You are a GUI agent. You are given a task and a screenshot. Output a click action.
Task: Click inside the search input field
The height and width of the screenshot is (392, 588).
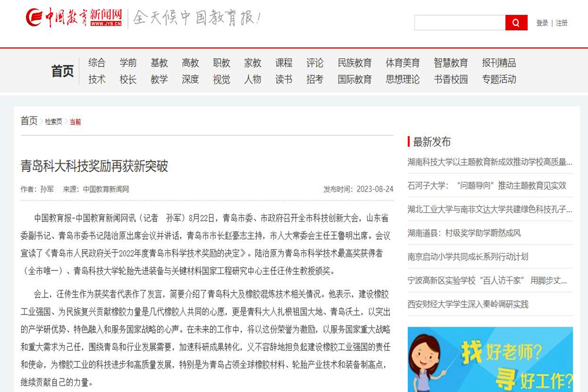pos(459,23)
